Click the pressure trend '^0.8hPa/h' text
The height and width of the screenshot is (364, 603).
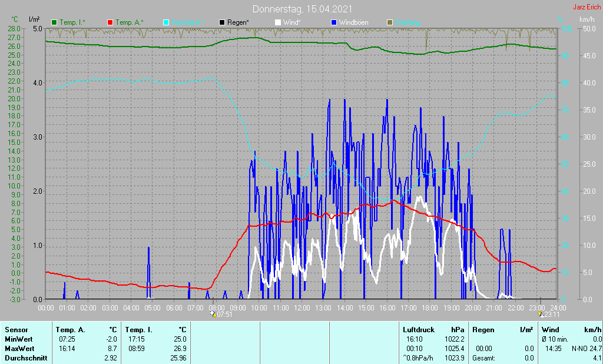click(418, 358)
